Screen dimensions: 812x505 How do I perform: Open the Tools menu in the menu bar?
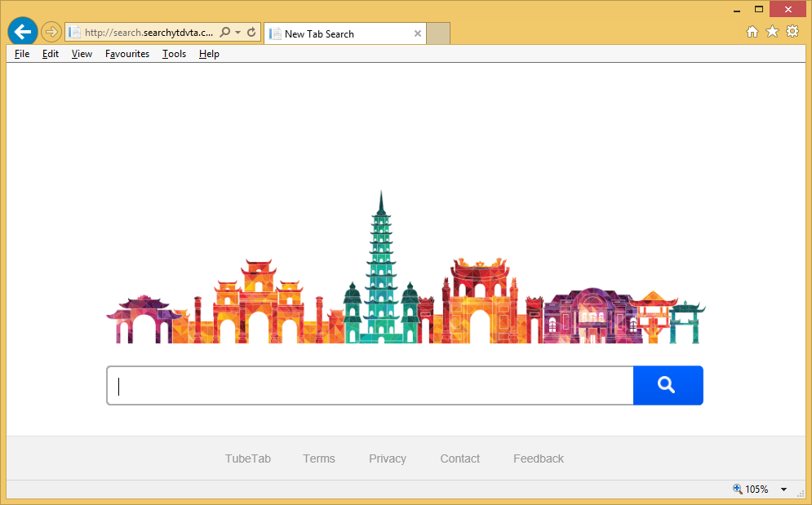tap(174, 54)
